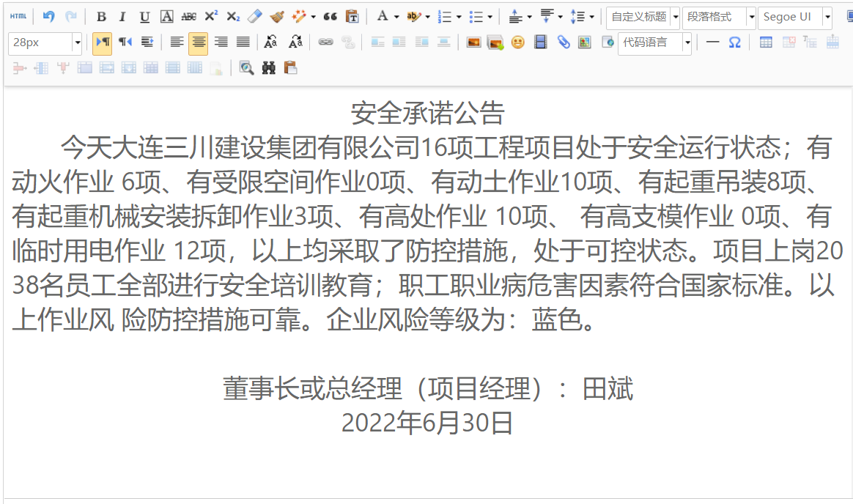
Task: Toggle bold formatting
Action: point(101,17)
